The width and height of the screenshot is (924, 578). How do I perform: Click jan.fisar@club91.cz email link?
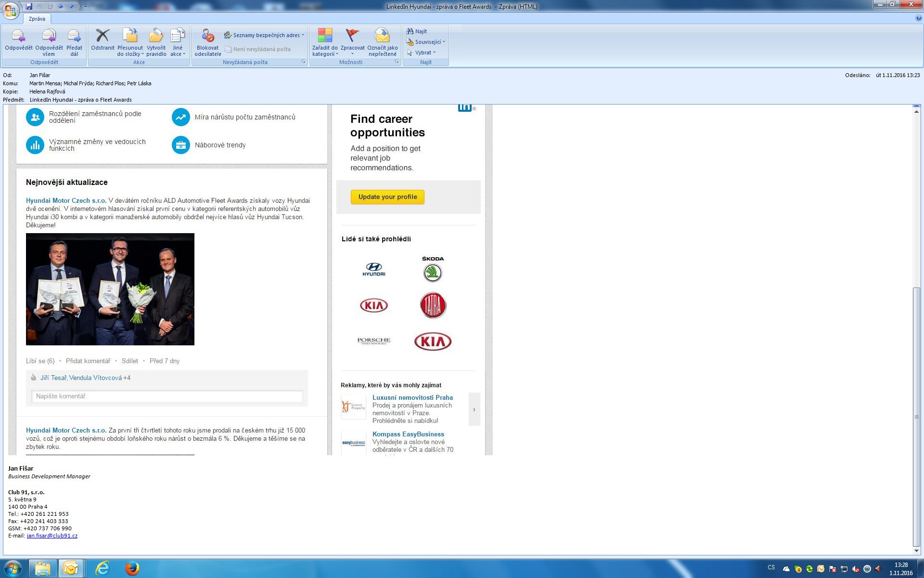click(52, 536)
